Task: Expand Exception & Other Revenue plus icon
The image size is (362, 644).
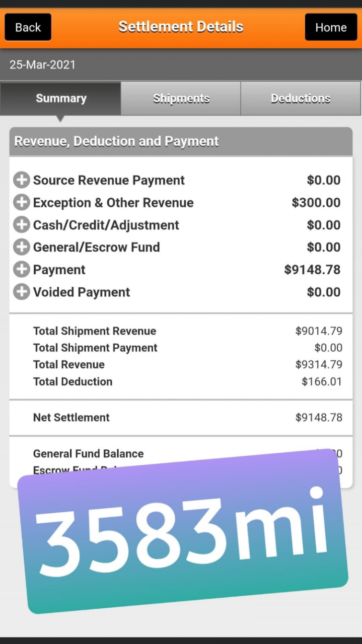Action: 21,203
